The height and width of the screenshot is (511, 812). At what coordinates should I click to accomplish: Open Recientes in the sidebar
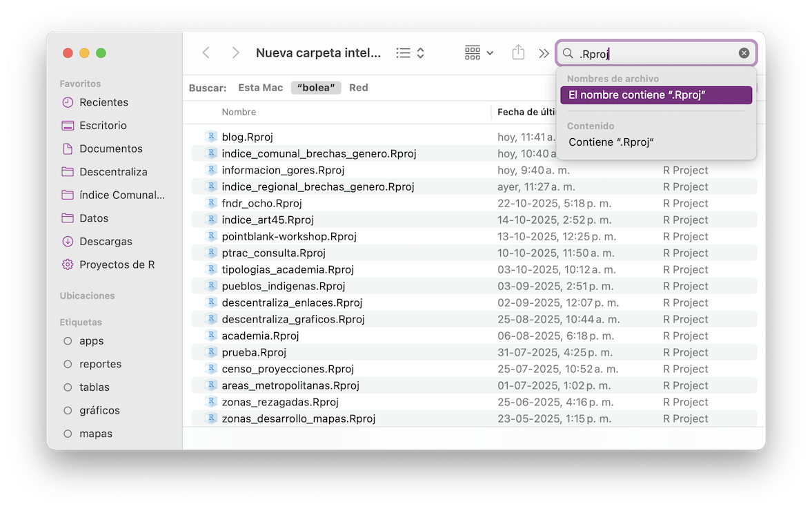point(103,102)
